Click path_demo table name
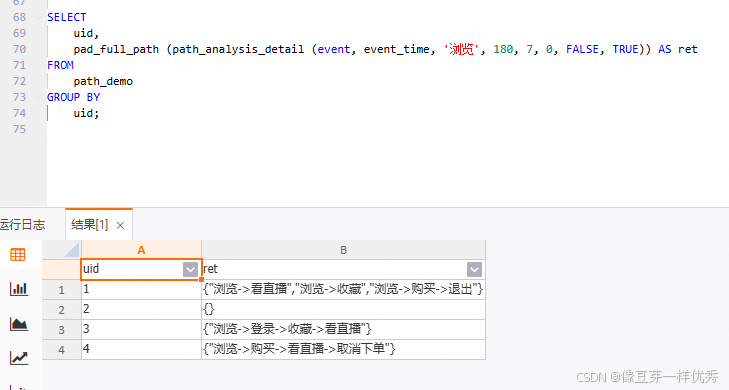The width and height of the screenshot is (729, 390). click(103, 81)
